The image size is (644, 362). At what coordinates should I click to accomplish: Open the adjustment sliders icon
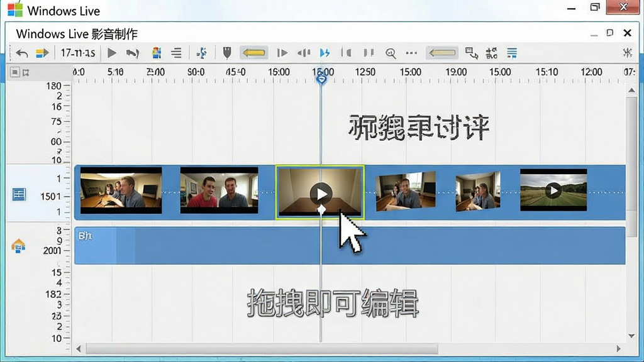[491, 53]
